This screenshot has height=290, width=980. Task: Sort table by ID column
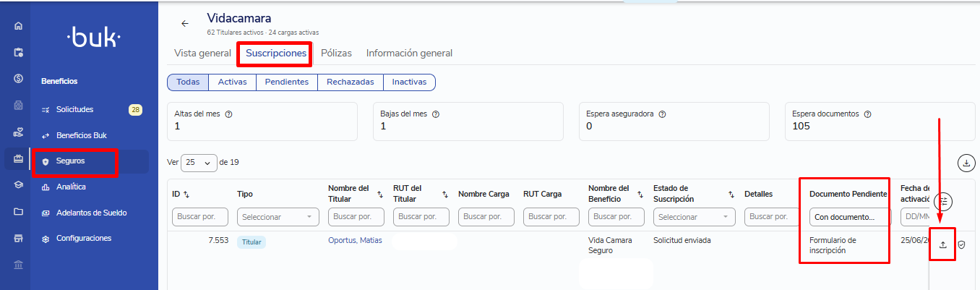[x=187, y=194]
